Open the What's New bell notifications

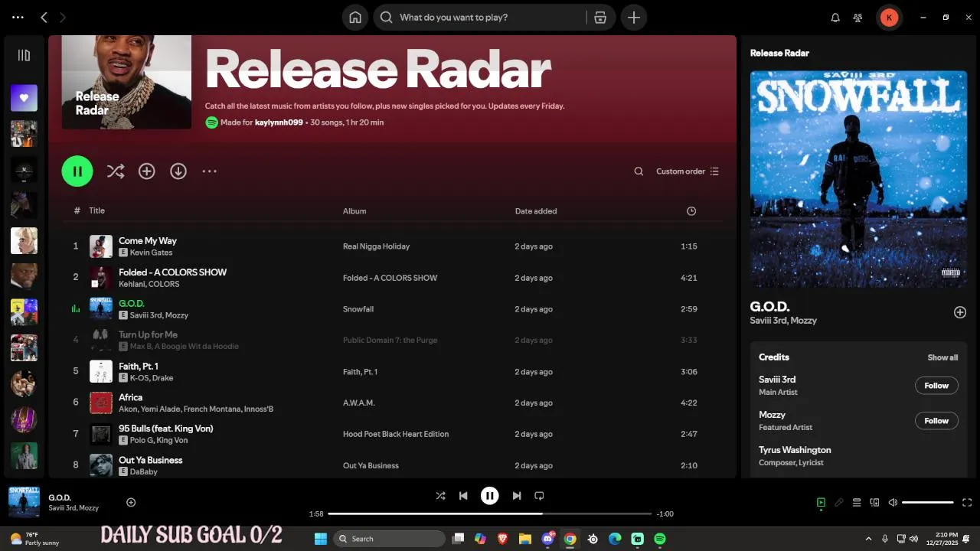click(x=835, y=18)
